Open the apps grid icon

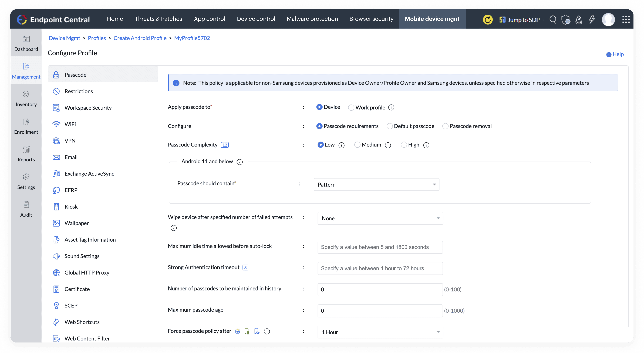(626, 19)
